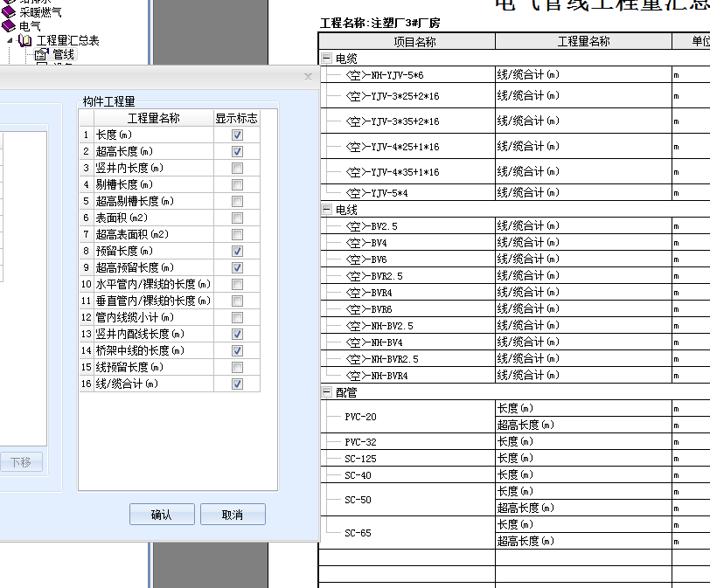Select the 电气 tree node
Viewport: 710px width, 588px height.
click(30, 27)
